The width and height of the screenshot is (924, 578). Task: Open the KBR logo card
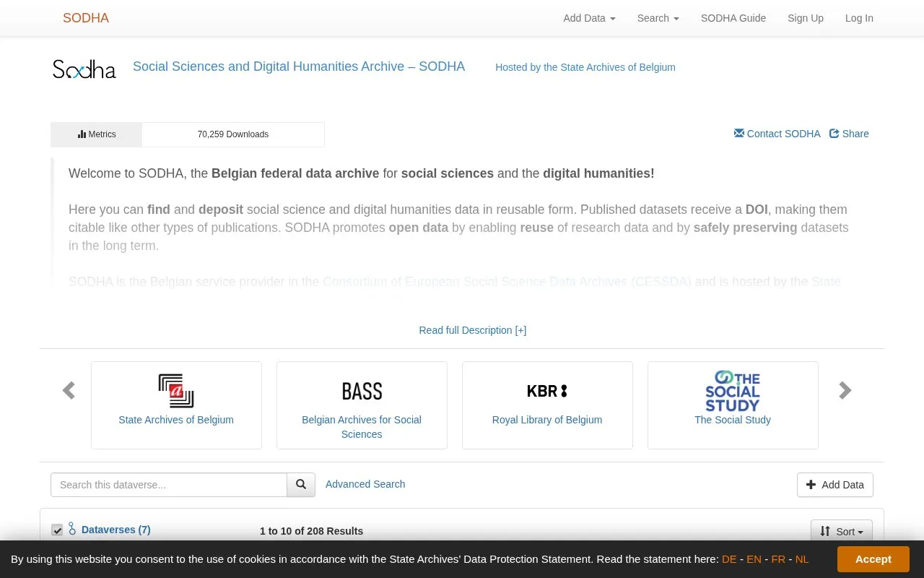pos(547,391)
